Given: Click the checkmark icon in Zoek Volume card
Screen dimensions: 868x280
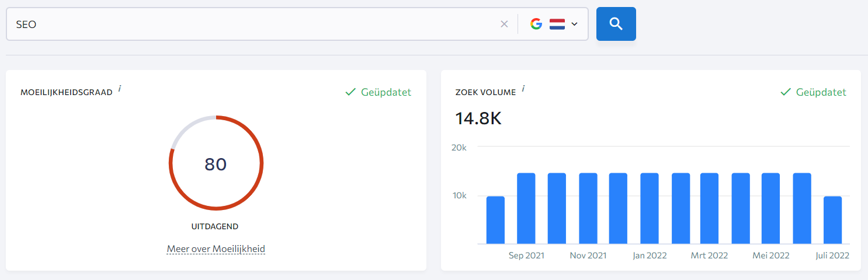Looking at the screenshot, I should 786,92.
